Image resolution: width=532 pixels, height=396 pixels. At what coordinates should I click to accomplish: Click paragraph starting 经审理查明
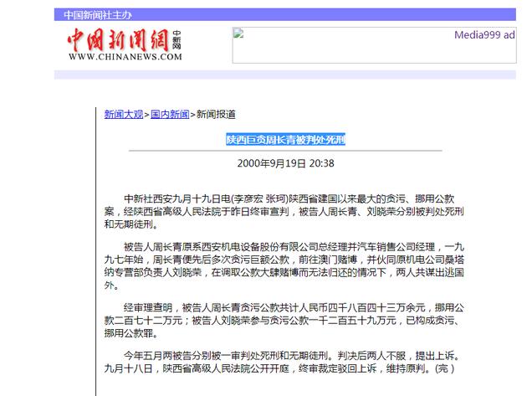(284, 321)
